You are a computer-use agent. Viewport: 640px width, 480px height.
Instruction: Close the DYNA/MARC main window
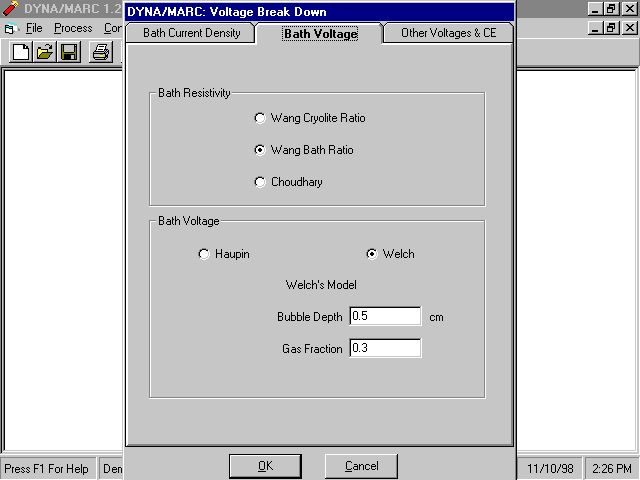pos(629,9)
